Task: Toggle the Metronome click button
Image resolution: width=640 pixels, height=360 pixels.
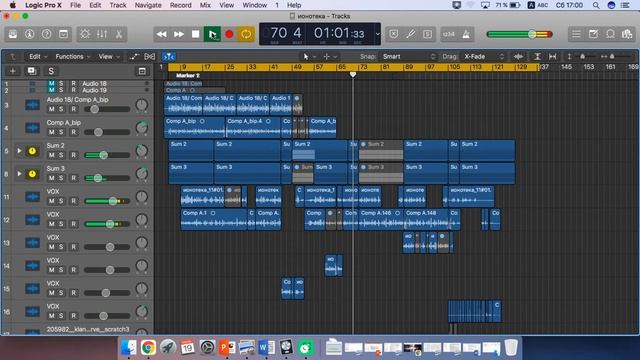Action: point(466,34)
